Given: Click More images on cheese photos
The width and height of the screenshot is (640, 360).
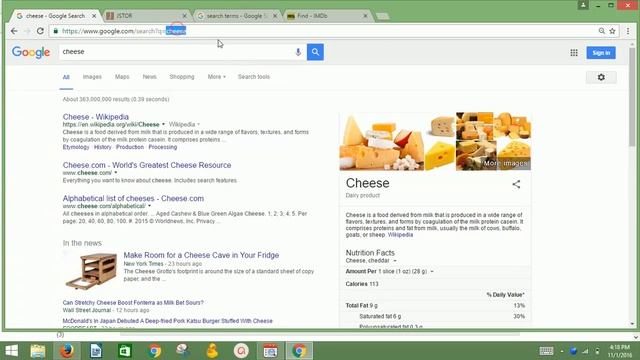Looking at the screenshot, I should click(x=505, y=163).
